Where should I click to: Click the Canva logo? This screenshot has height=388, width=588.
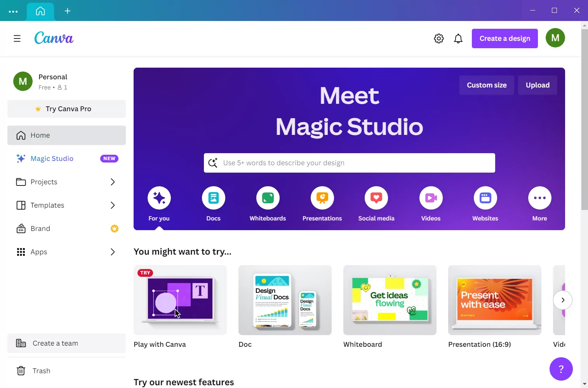tap(54, 38)
